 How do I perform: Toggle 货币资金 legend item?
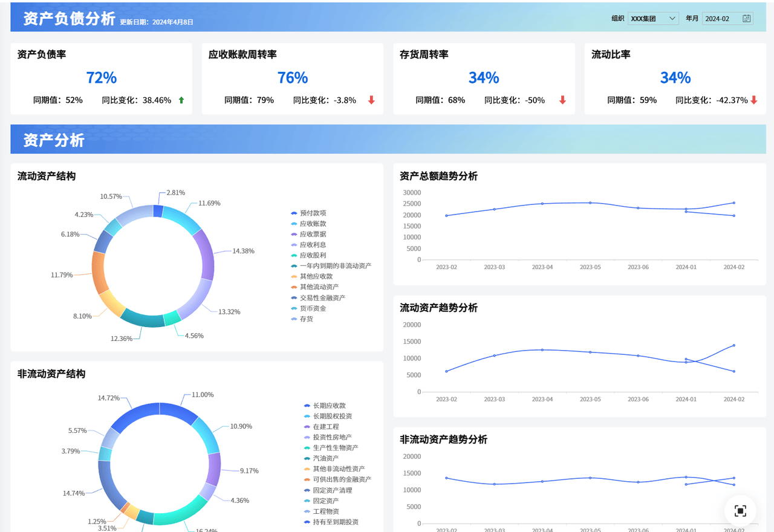pos(308,308)
